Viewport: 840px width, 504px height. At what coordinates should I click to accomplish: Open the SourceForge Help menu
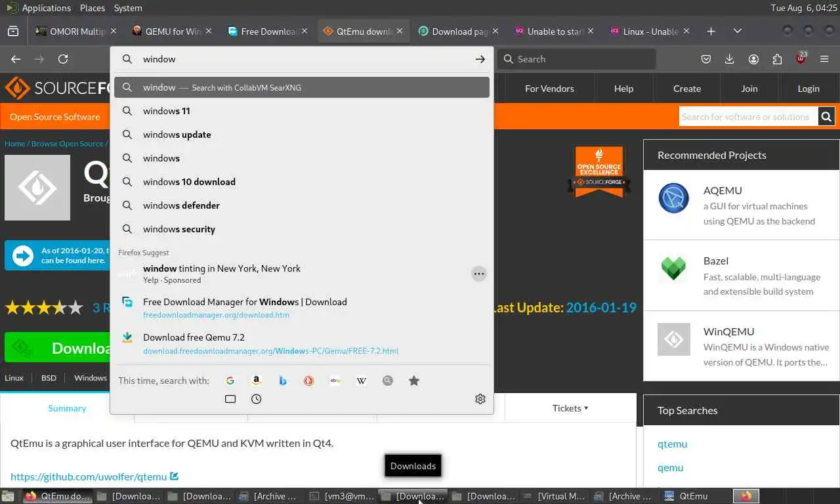coord(623,89)
